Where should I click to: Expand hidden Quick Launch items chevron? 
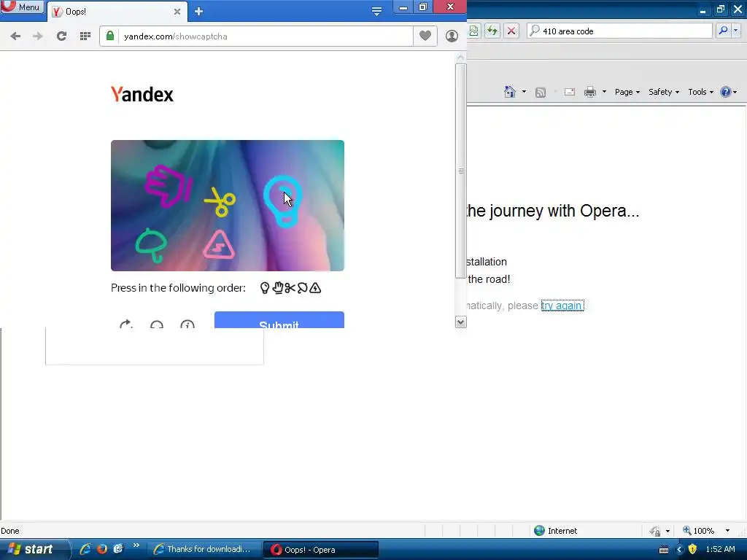[x=136, y=545]
